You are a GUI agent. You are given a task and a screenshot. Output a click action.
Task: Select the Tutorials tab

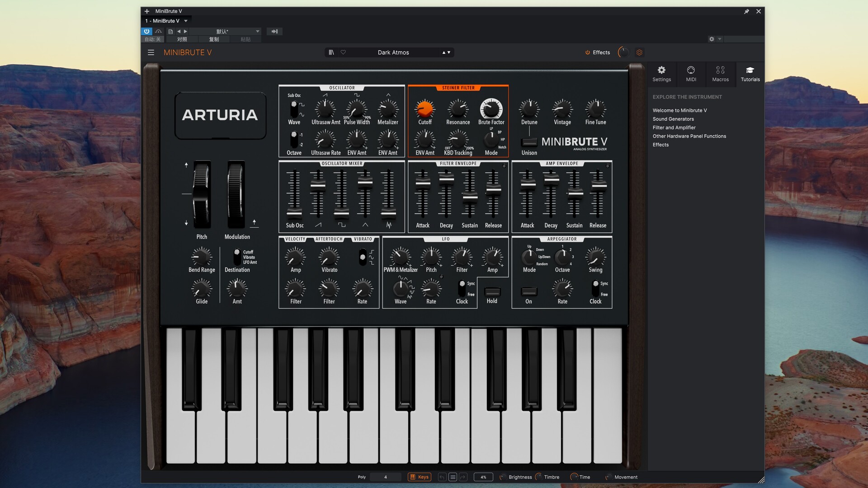[750, 74]
